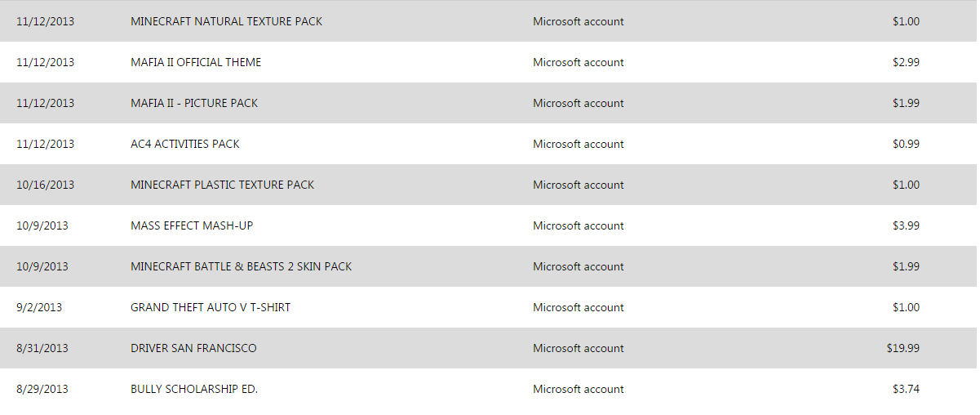Click the AC4 ACTIVITIES PACK title
980x415 pixels.
185,144
